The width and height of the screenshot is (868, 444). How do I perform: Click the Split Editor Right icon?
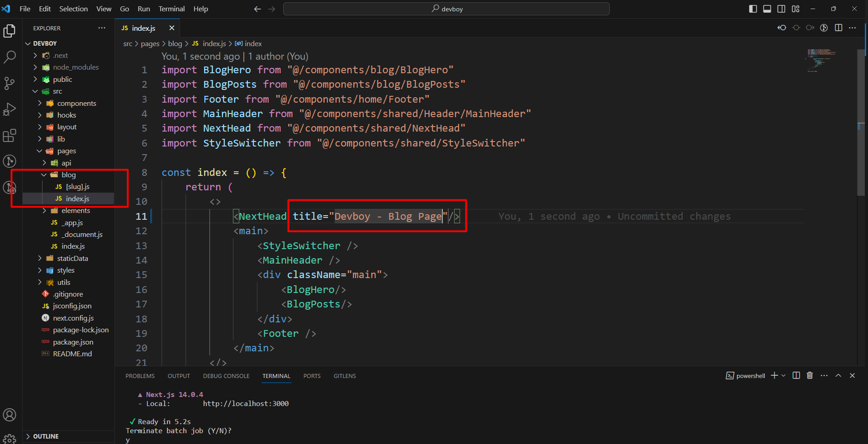[839, 28]
